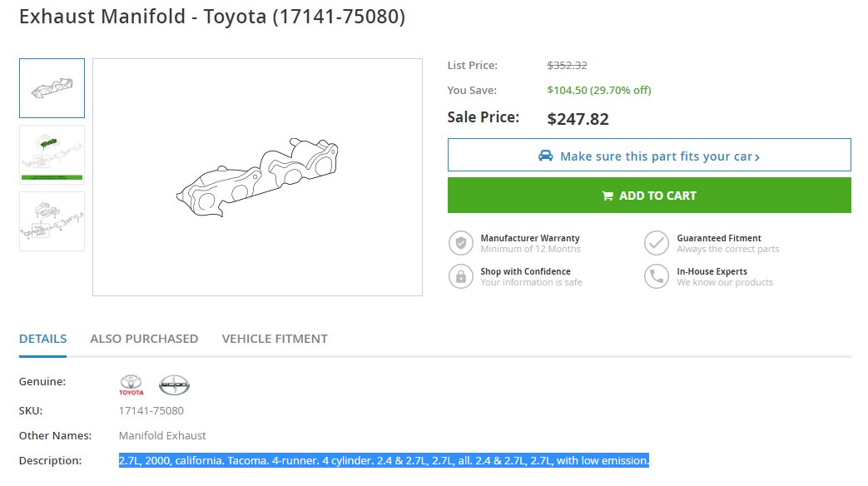Select the third diagram thumbnail
The width and height of the screenshot is (868, 486).
pos(52,221)
